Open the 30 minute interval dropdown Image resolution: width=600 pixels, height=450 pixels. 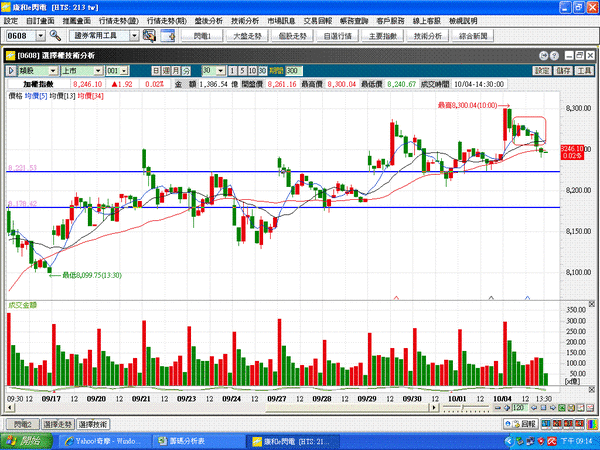221,71
